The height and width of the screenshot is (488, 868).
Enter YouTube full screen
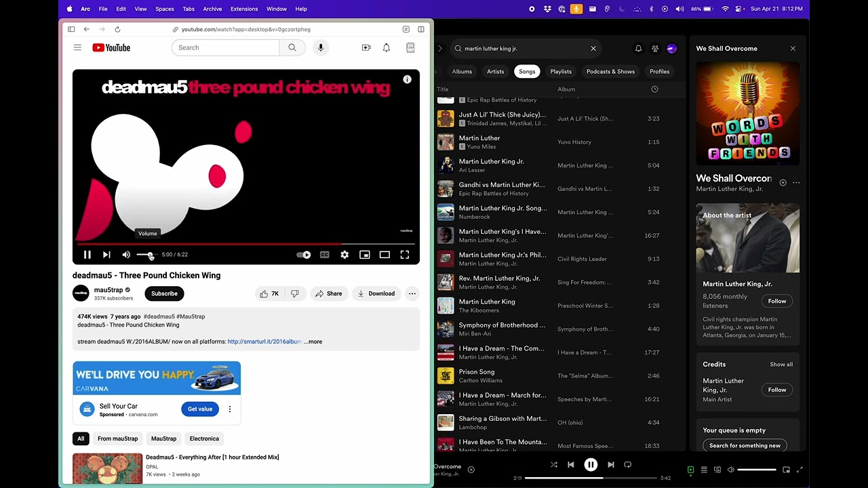click(405, 255)
